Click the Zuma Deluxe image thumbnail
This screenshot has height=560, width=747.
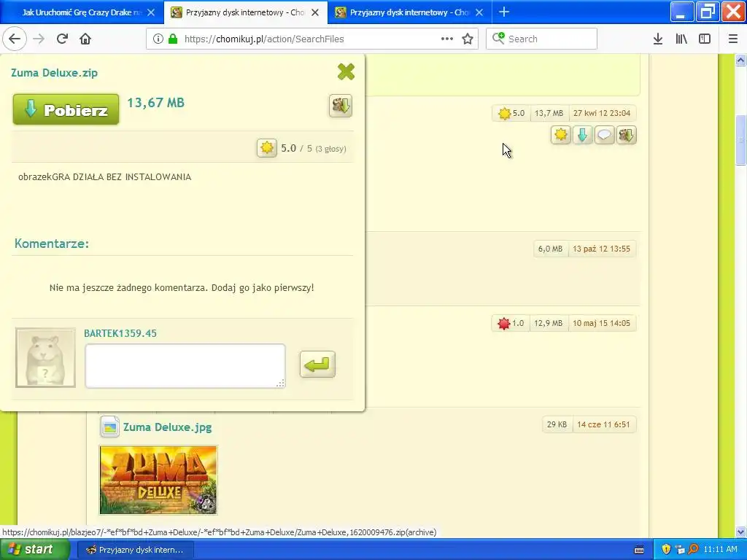158,480
